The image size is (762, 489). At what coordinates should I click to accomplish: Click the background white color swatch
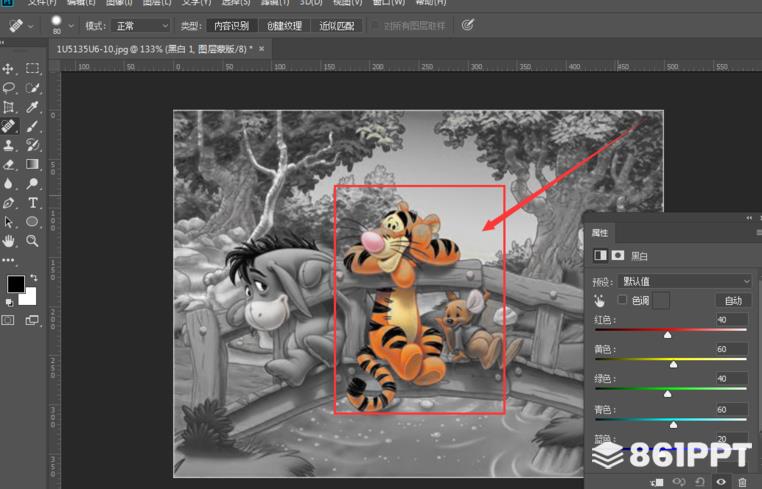[29, 297]
